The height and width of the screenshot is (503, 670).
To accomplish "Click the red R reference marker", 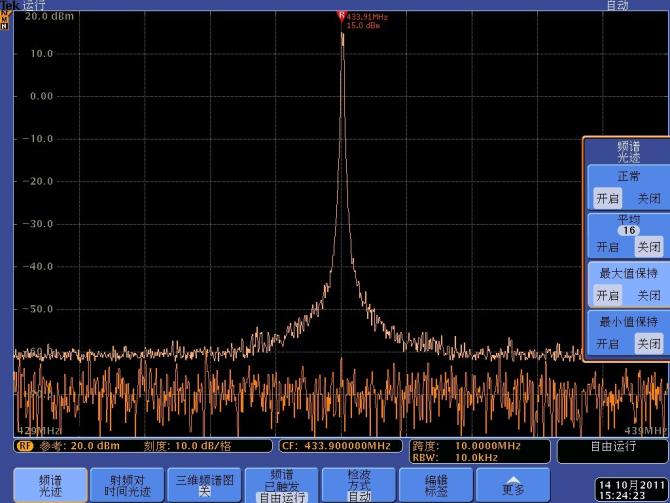I will (341, 16).
